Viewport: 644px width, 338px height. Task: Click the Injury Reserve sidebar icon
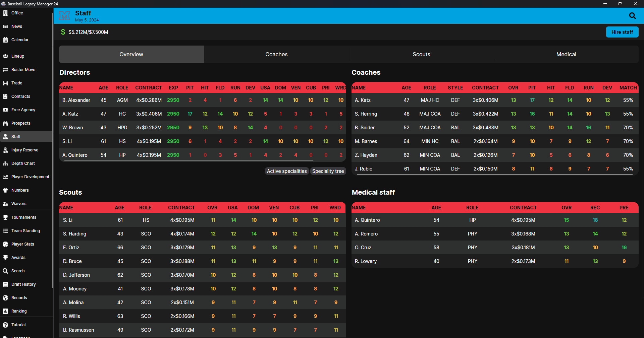[x=5, y=150]
